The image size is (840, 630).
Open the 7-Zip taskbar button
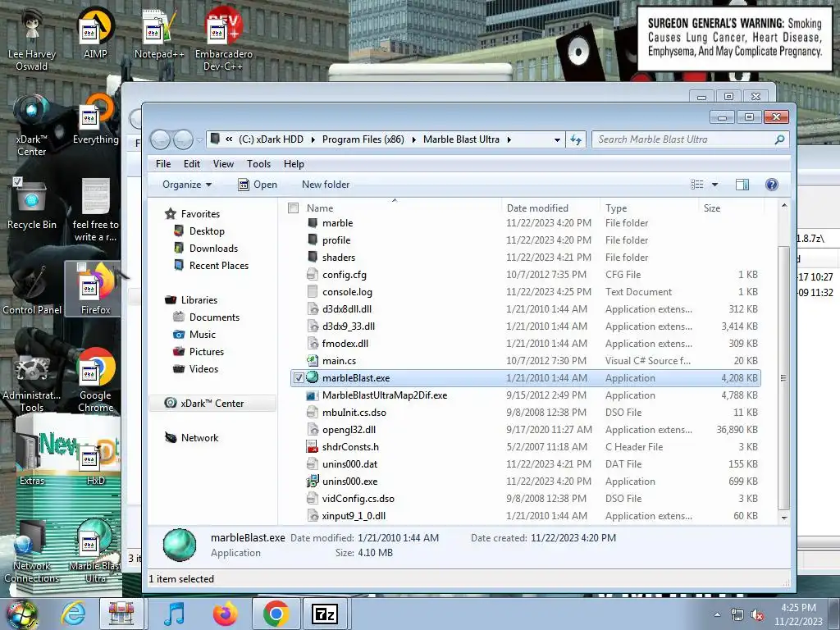[x=325, y=614]
